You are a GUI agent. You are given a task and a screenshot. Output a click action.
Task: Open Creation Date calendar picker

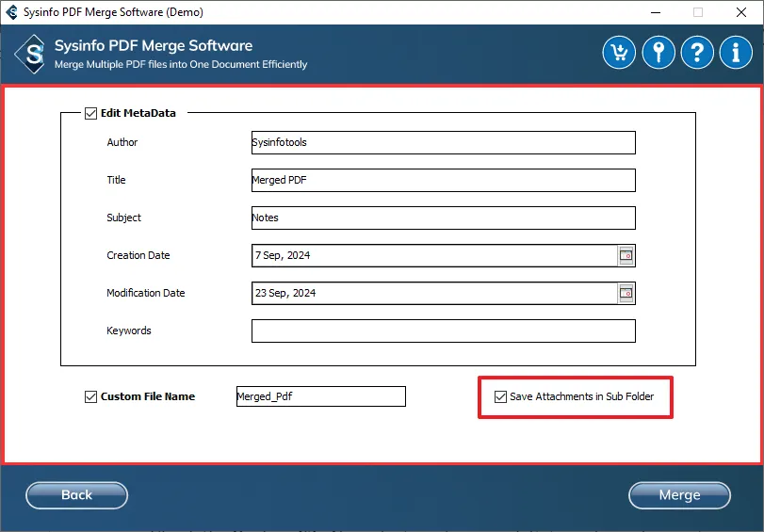[x=626, y=255]
